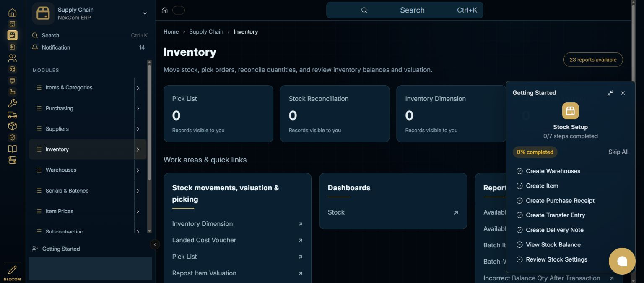
Task: Expand the Suppliers module chevron
Action: [138, 129]
